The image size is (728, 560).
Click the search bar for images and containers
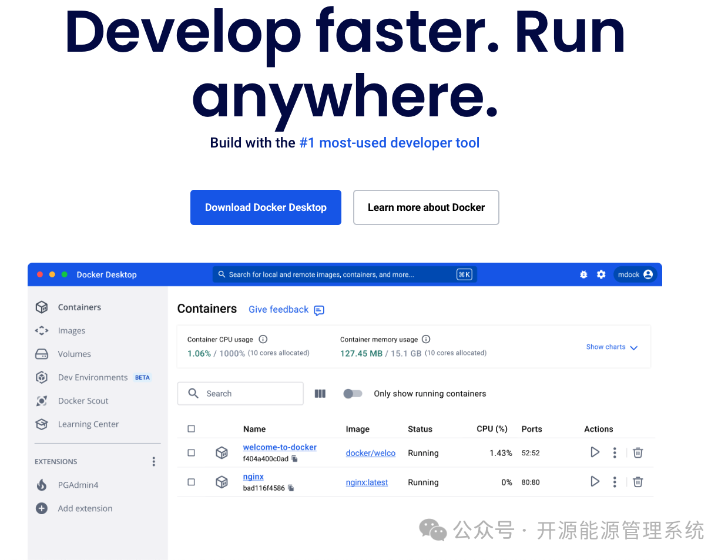[345, 274]
